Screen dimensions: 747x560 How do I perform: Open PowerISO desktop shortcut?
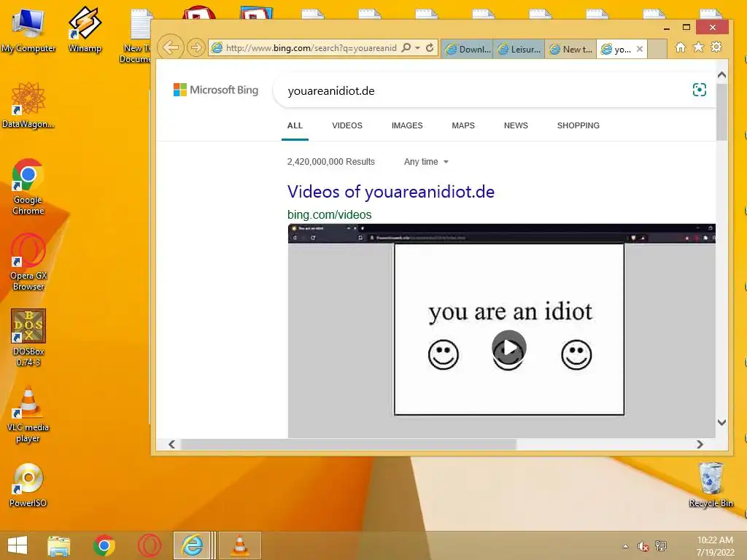[28, 485]
